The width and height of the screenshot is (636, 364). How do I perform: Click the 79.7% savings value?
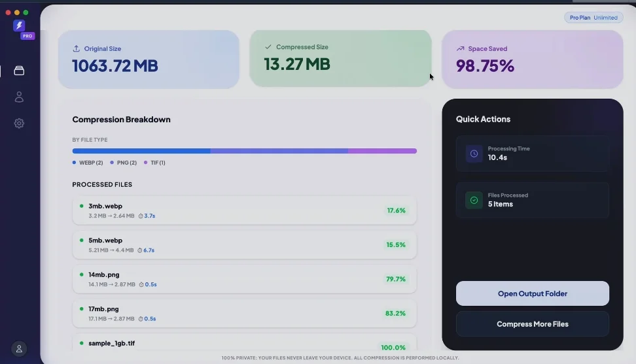(396, 279)
